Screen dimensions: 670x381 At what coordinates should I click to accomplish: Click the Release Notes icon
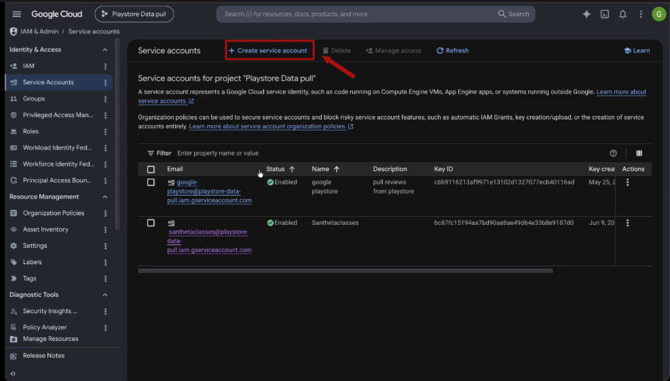[14, 356]
